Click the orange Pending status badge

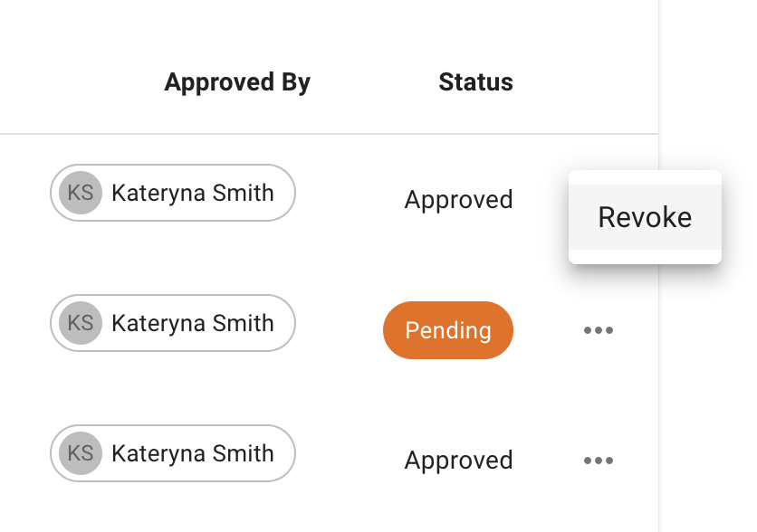(x=448, y=330)
